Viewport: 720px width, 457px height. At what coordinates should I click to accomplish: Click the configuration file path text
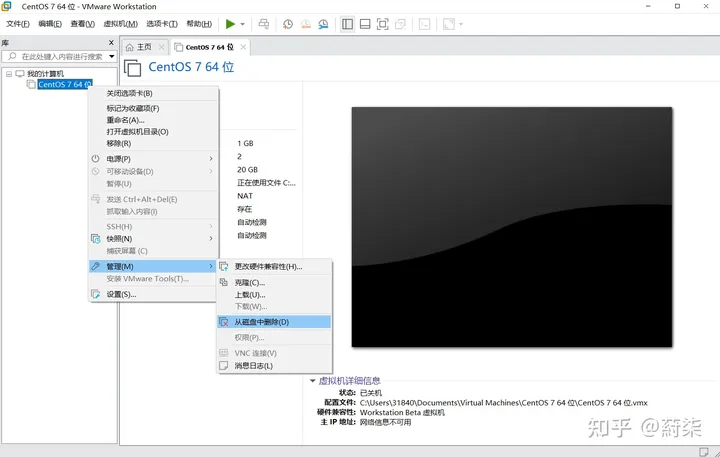point(504,403)
